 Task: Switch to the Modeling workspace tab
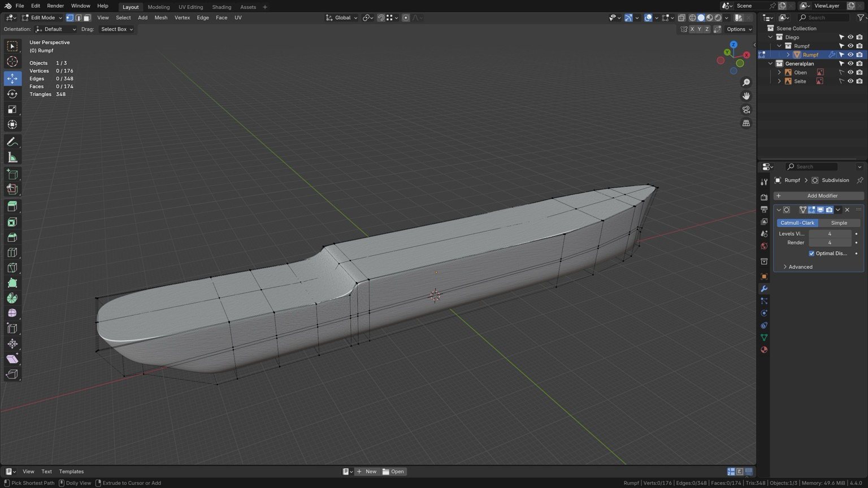(x=158, y=7)
